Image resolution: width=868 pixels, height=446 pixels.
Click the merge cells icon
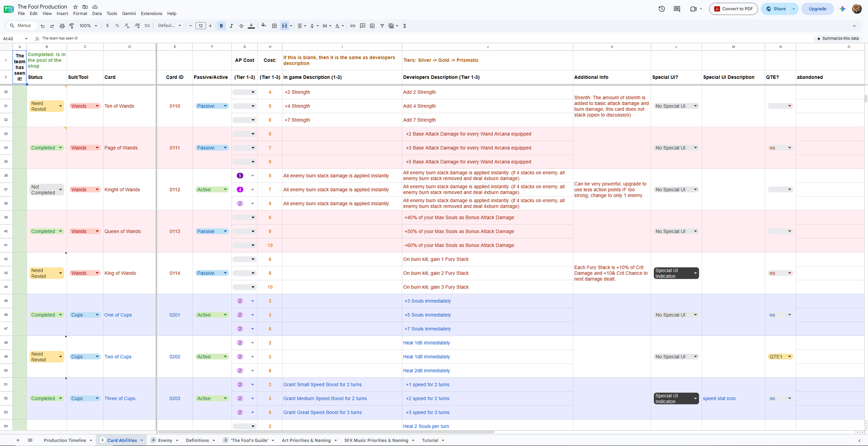point(284,26)
